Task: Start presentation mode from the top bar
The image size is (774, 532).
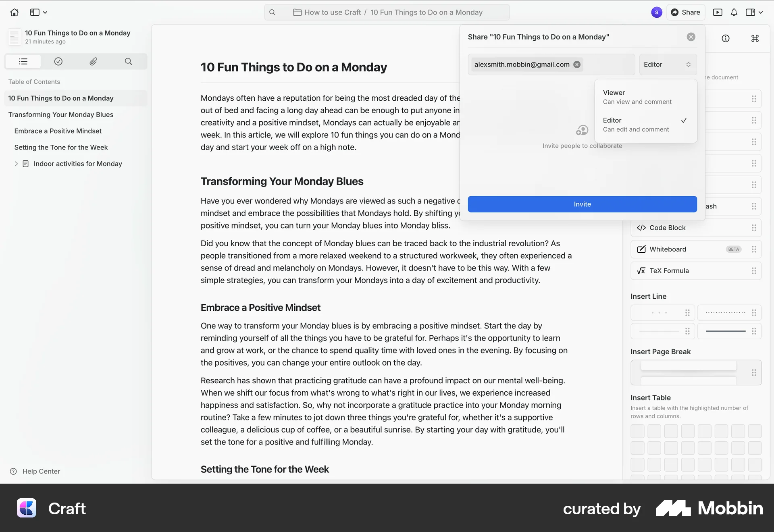Action: [718, 12]
